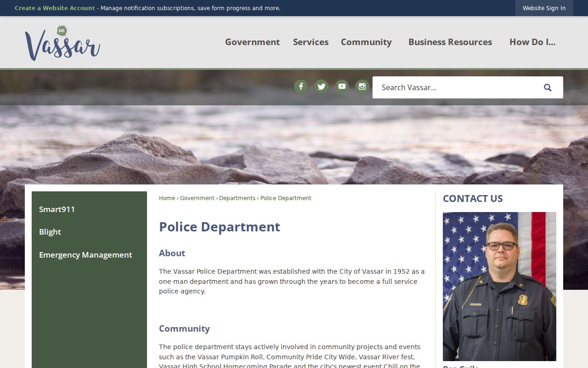The image size is (588, 368).
Task: Go to Departments breadcrumb link
Action: pos(237,198)
